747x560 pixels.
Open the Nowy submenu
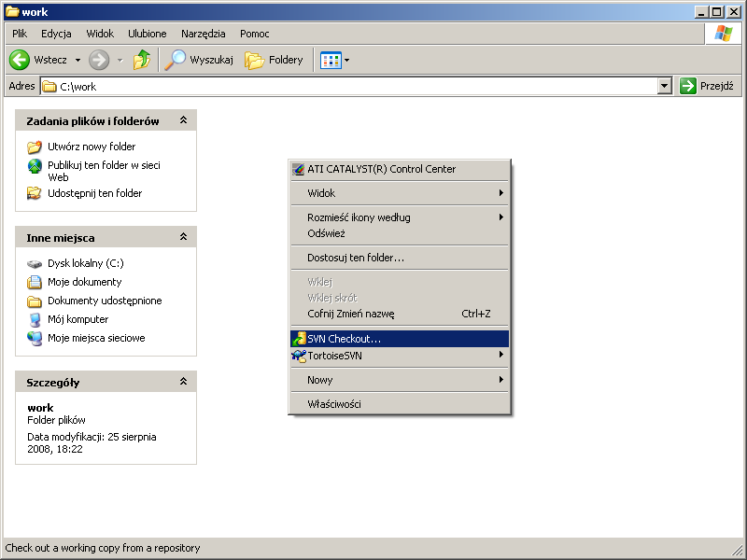tap(400, 380)
